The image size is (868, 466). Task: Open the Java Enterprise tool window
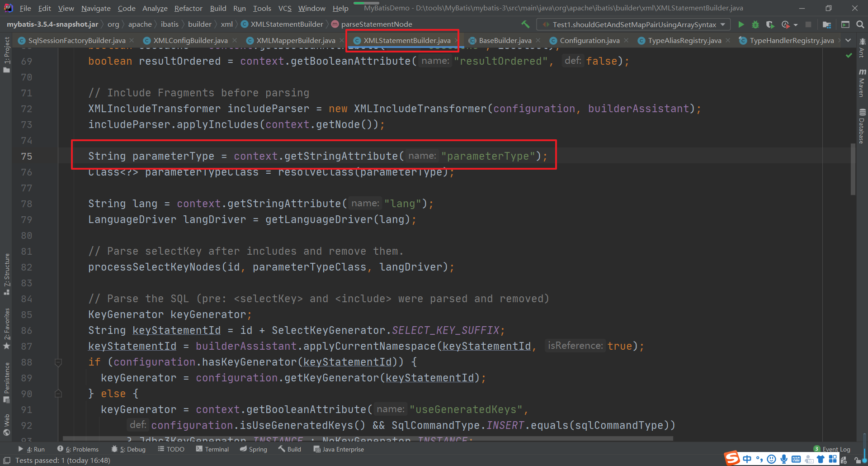pos(339,449)
